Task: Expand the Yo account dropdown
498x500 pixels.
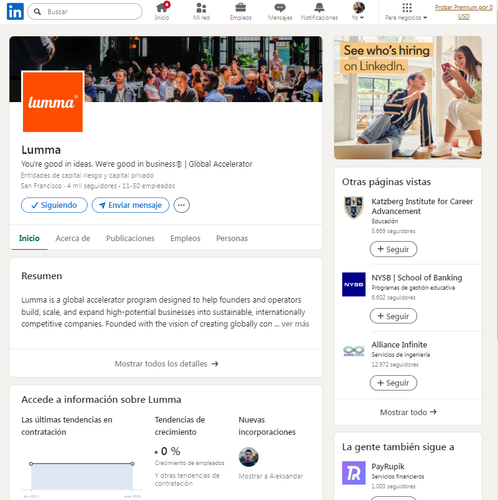Action: pos(358,18)
